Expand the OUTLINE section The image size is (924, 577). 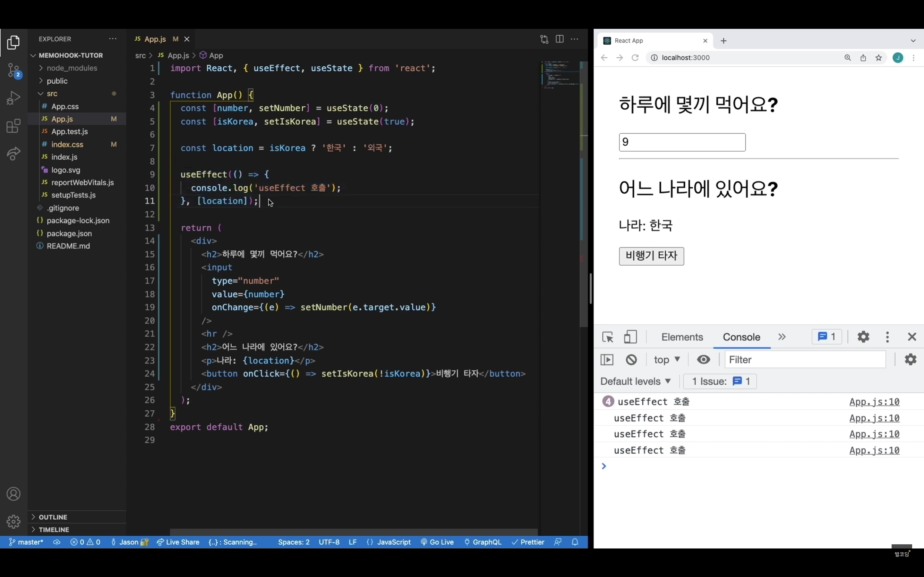53,517
